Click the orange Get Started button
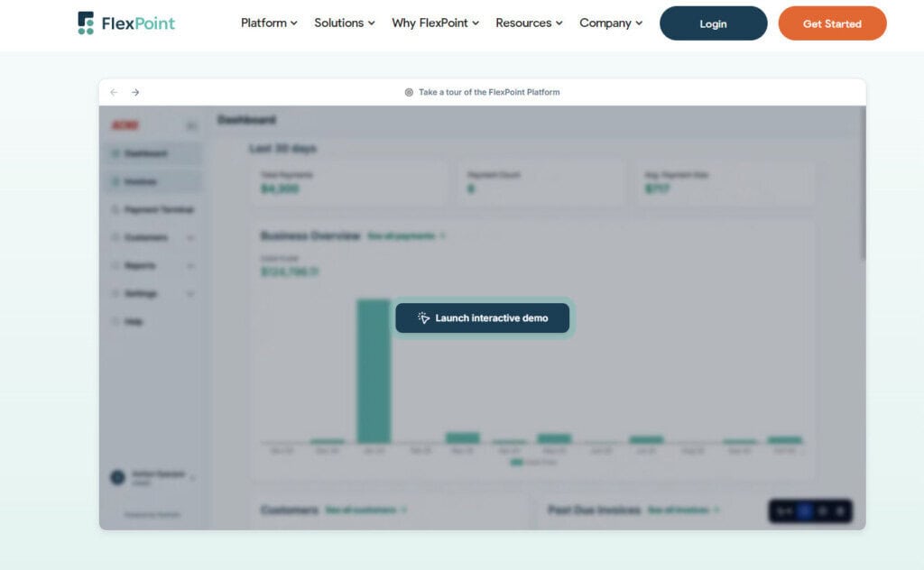 [832, 23]
